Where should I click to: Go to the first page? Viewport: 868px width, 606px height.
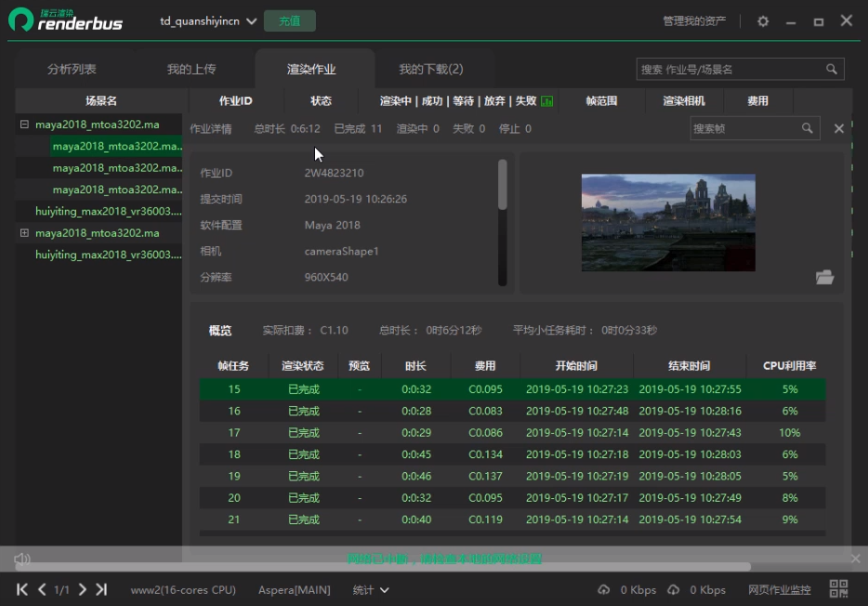pos(22,589)
